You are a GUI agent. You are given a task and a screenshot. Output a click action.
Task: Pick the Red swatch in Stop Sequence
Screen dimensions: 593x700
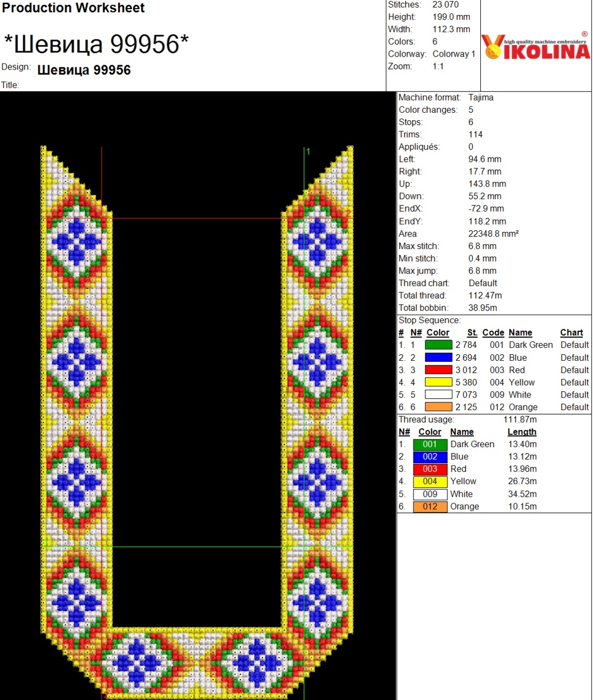[438, 370]
